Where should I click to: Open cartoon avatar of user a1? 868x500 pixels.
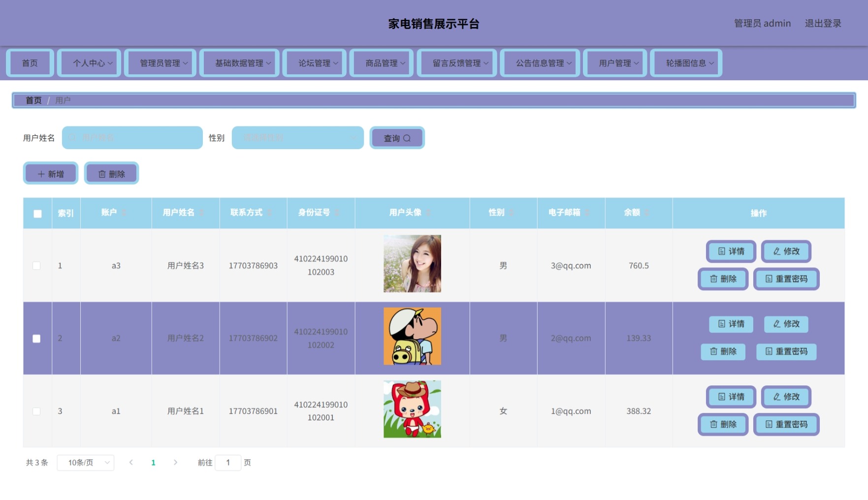coord(412,409)
